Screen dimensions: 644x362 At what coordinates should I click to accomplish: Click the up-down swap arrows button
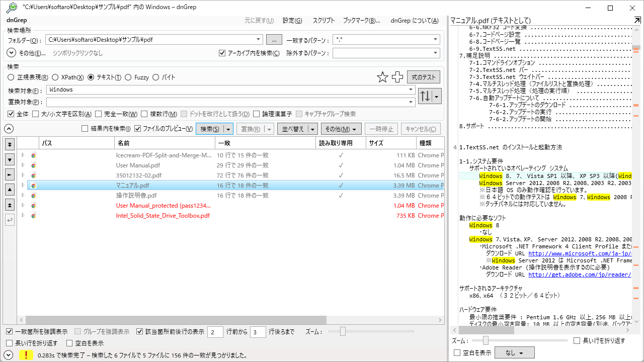point(425,96)
